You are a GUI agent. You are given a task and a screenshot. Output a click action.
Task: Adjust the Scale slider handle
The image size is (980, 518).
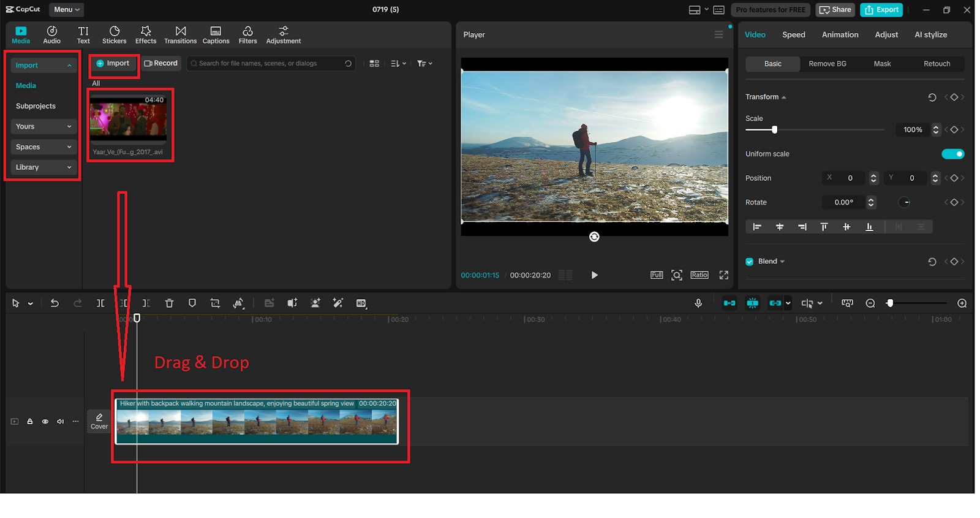(x=774, y=130)
